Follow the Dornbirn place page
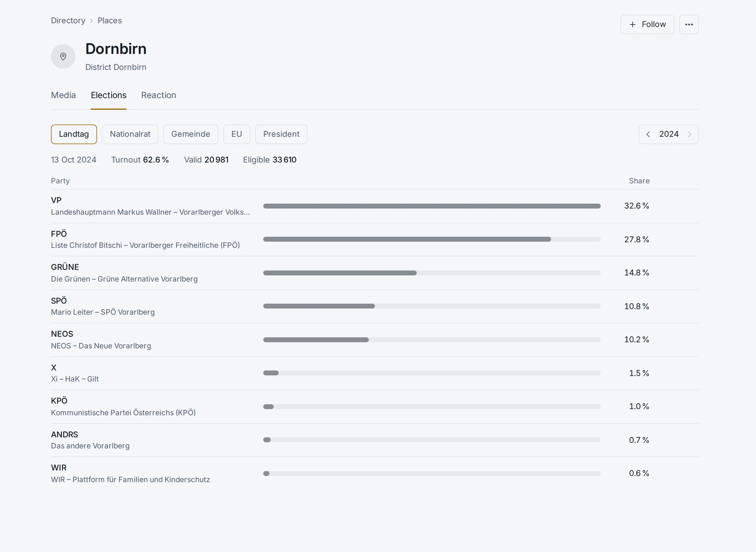The width and height of the screenshot is (756, 552). pyautogui.click(x=647, y=24)
